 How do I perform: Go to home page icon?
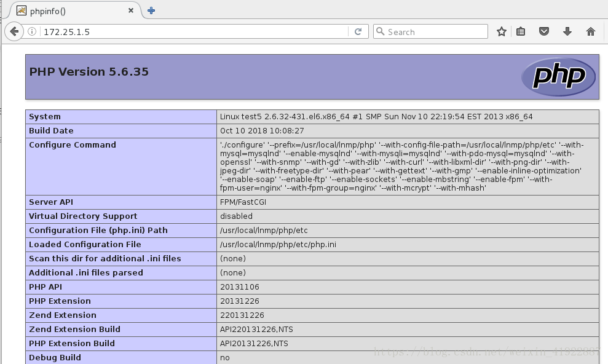(x=591, y=31)
